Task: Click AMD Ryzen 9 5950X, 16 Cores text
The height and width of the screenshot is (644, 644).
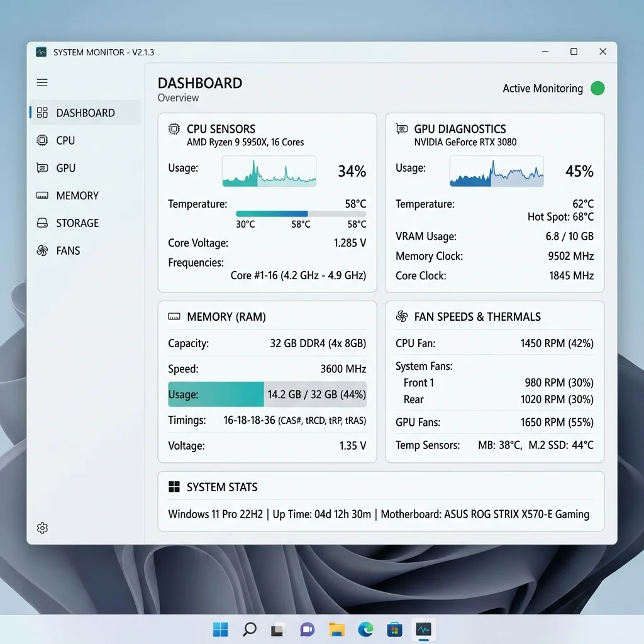Action: coord(245,142)
